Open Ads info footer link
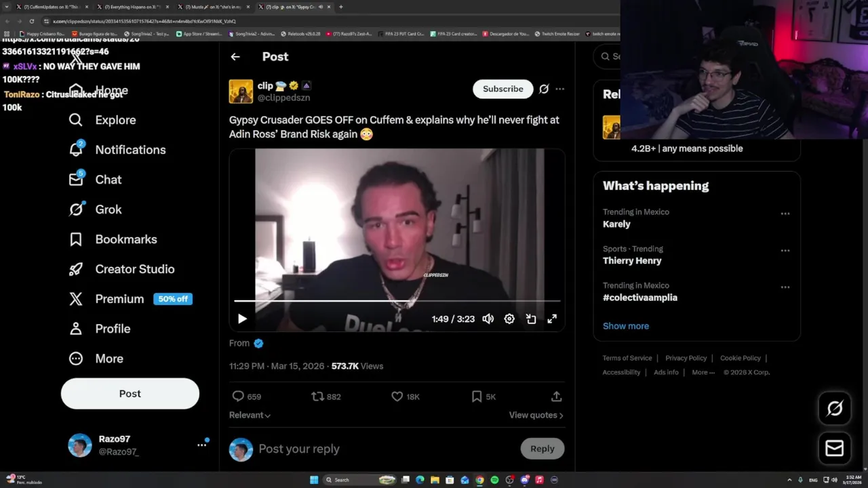This screenshot has height=488, width=868. pyautogui.click(x=666, y=372)
